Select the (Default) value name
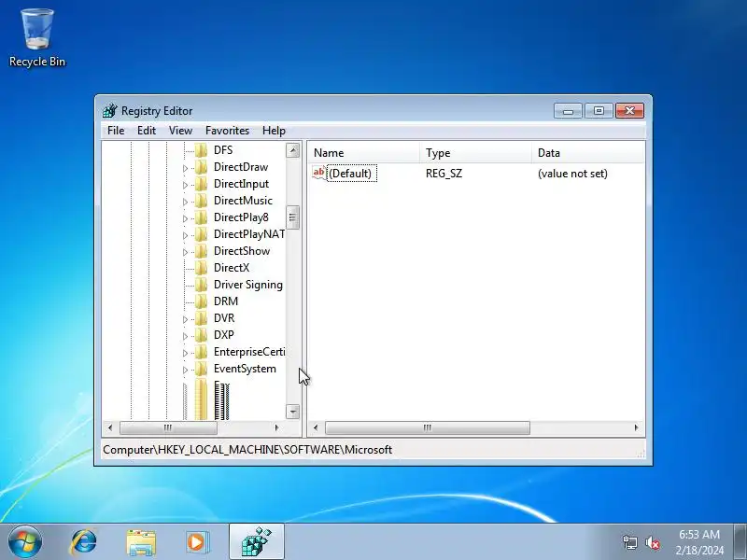This screenshot has height=560, width=747. 350,174
